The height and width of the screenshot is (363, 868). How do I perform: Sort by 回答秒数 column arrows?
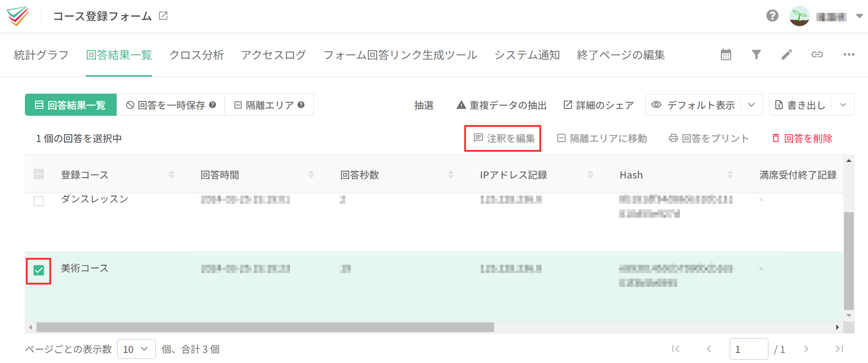click(451, 174)
